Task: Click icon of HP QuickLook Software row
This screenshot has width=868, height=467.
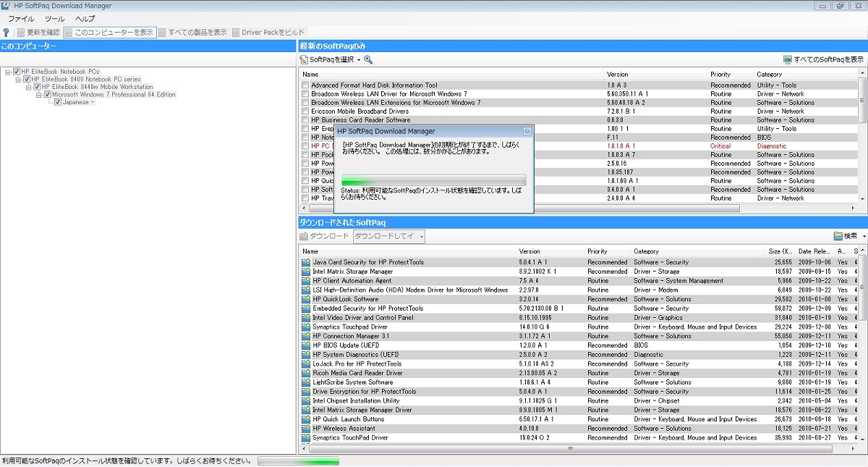Action: pyautogui.click(x=306, y=299)
